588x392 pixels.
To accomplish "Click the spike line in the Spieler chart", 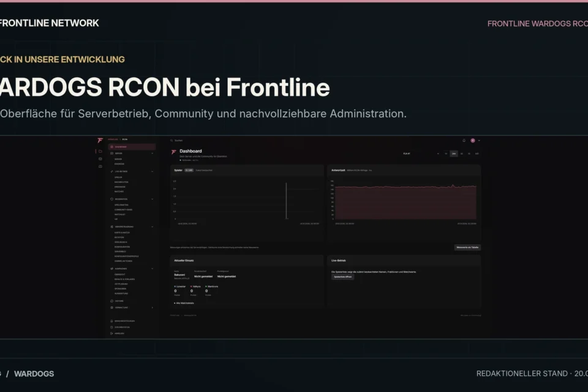I will pos(286,201).
